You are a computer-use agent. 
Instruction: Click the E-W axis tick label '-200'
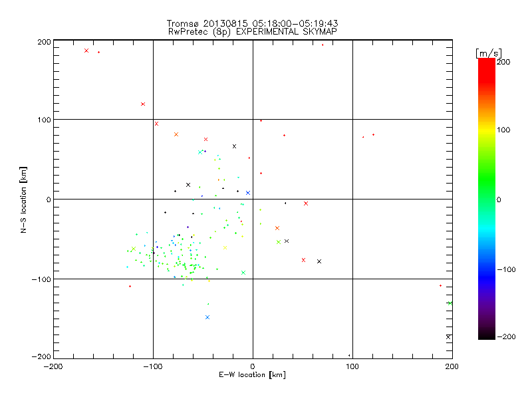[53, 366]
